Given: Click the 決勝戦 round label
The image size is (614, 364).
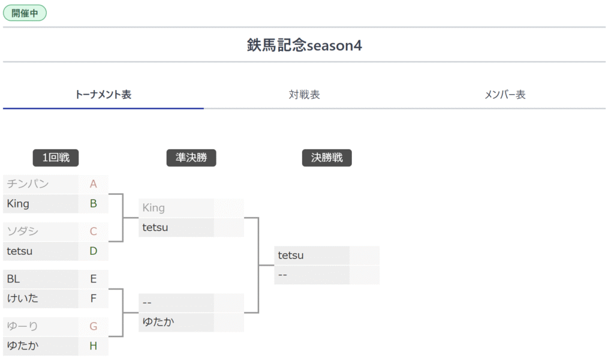Looking at the screenshot, I should pos(327,158).
